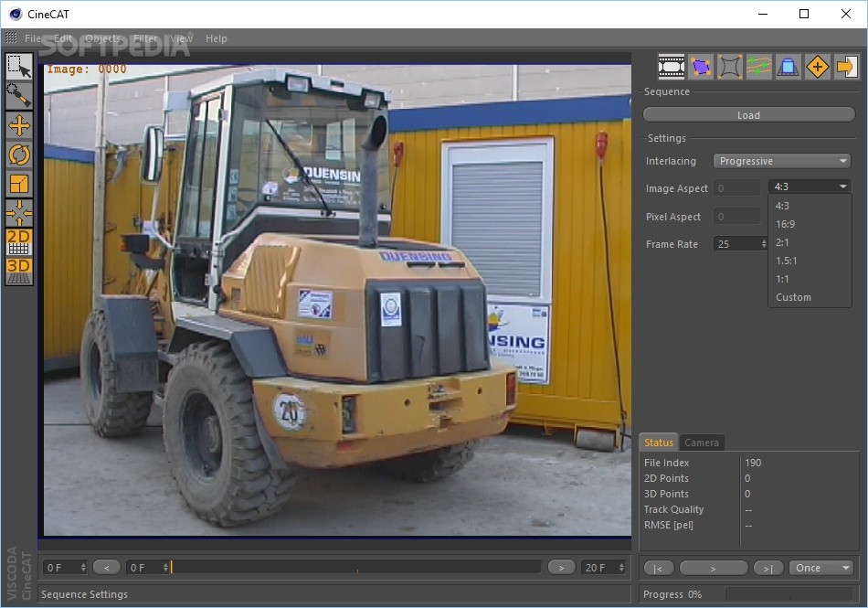Select the rectangle selection arrow tool
The width and height of the screenshot is (868, 608).
[19, 67]
